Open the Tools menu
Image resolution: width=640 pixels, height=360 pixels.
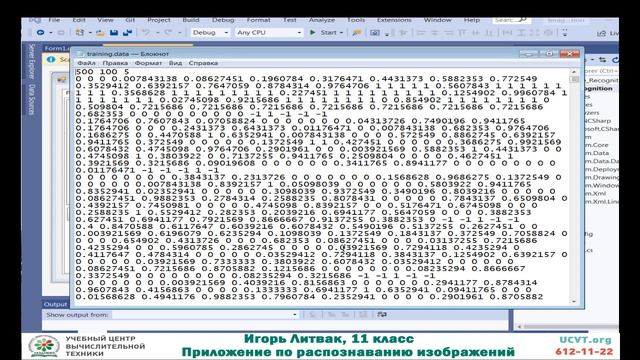(356, 20)
